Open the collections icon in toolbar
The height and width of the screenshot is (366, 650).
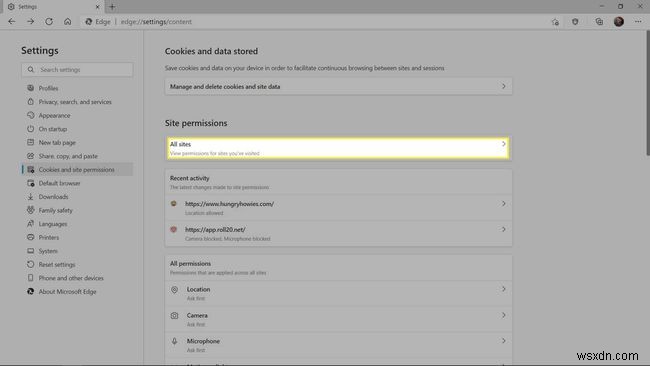click(x=599, y=22)
